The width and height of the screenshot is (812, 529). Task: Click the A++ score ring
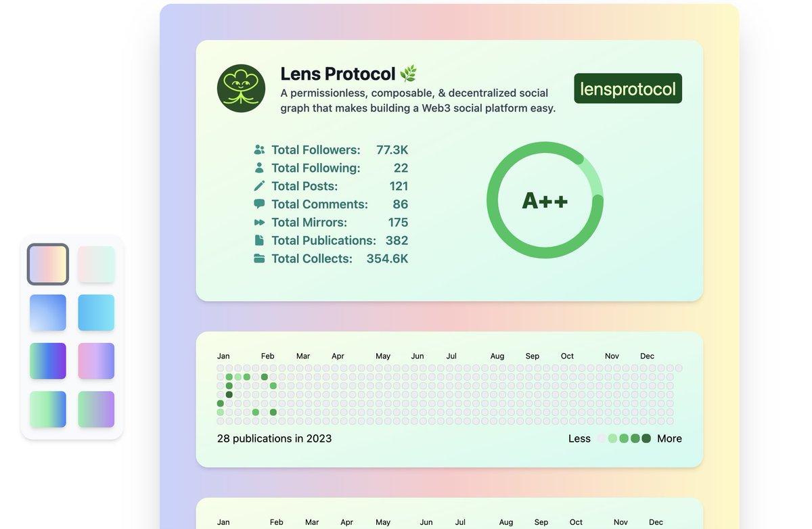click(x=545, y=200)
